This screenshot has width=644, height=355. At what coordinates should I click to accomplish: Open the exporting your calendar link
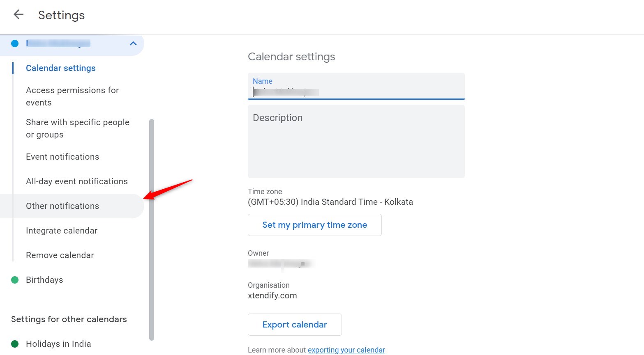[346, 350]
